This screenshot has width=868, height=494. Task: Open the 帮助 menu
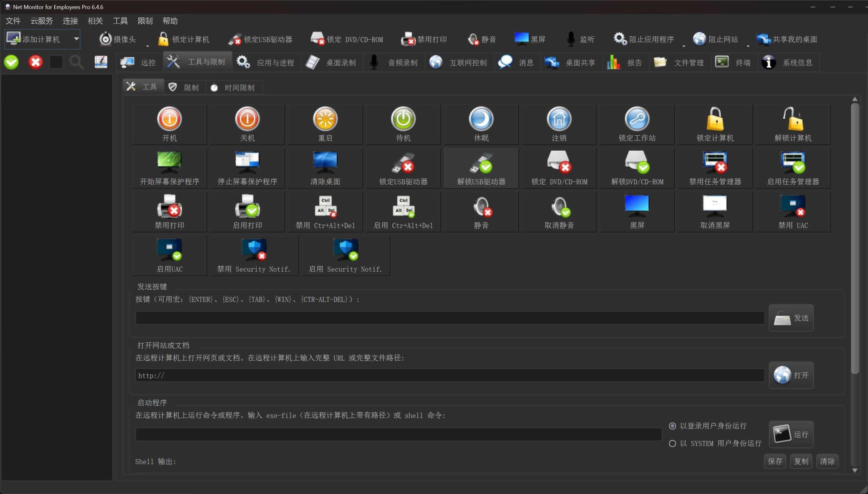tap(170, 21)
